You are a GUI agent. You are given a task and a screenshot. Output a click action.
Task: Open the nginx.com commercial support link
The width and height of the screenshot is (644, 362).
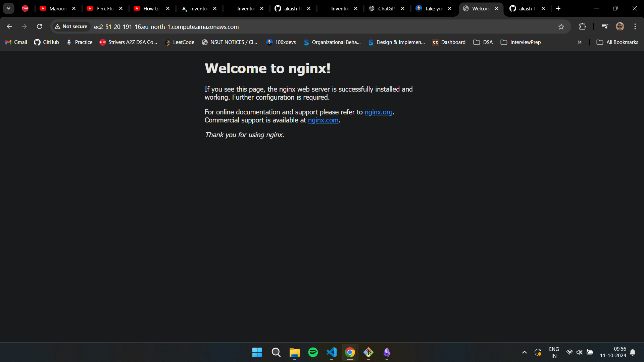[323, 120]
